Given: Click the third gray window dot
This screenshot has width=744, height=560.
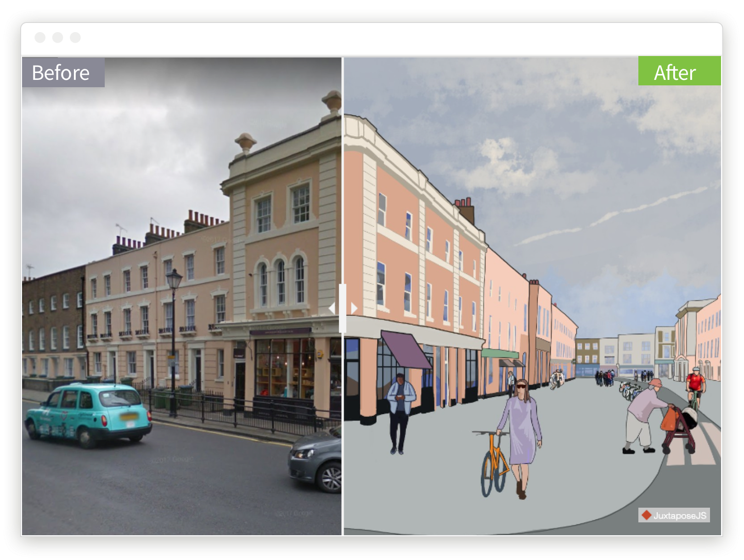Looking at the screenshot, I should coord(75,38).
